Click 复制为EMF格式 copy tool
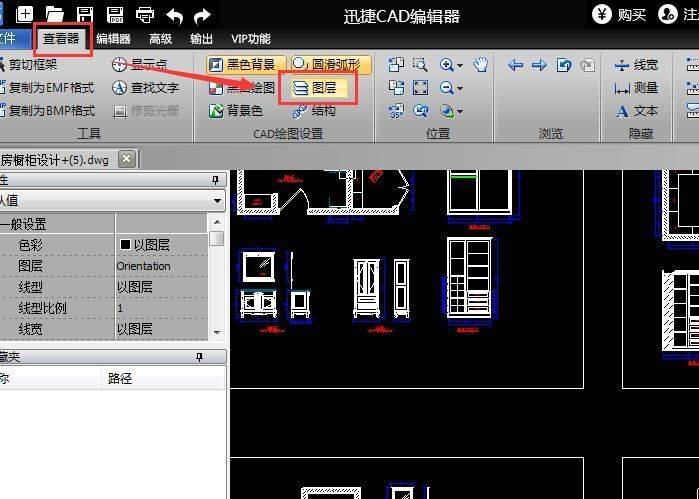 (47, 87)
